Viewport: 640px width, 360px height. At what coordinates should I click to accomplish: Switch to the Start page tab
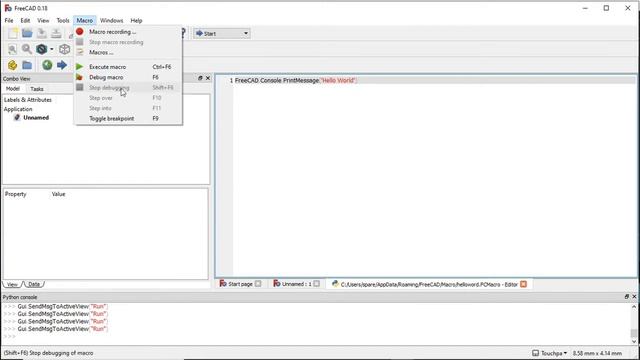coord(240,284)
